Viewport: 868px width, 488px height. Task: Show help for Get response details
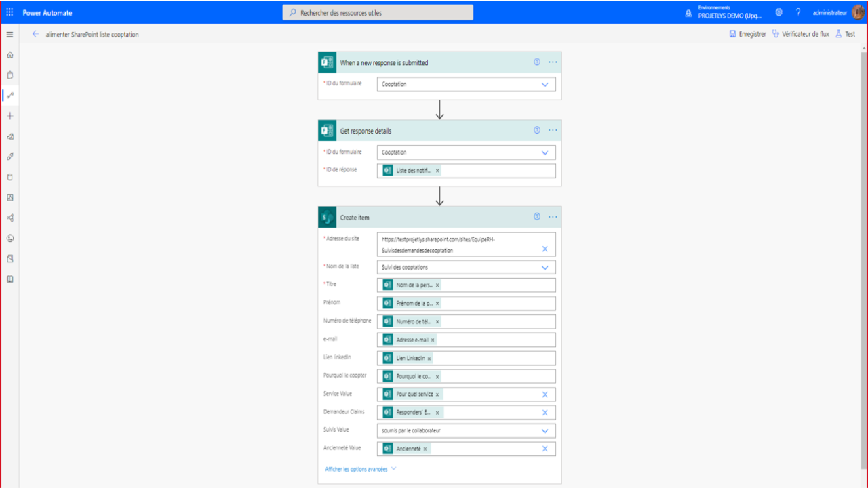click(x=537, y=130)
